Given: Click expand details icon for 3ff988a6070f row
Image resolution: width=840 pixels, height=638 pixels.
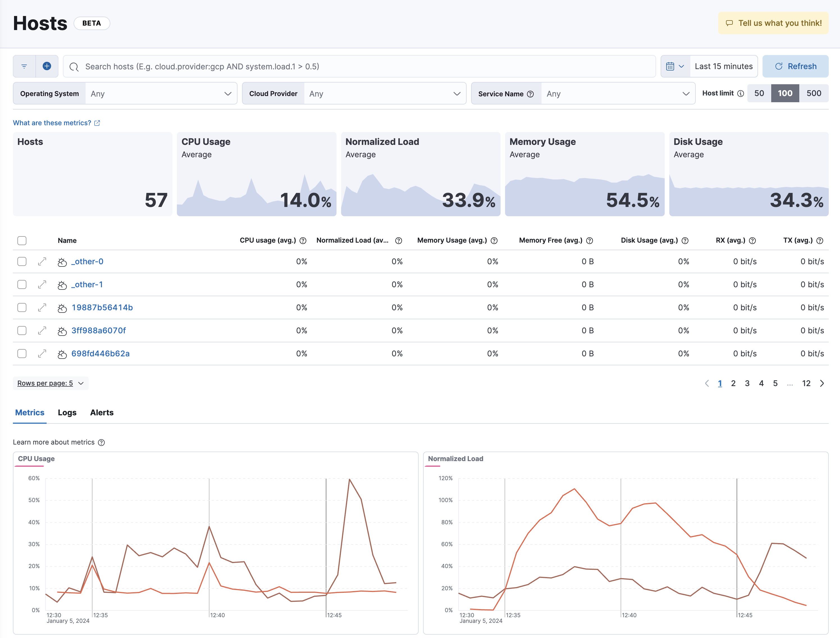Looking at the screenshot, I should [42, 331].
